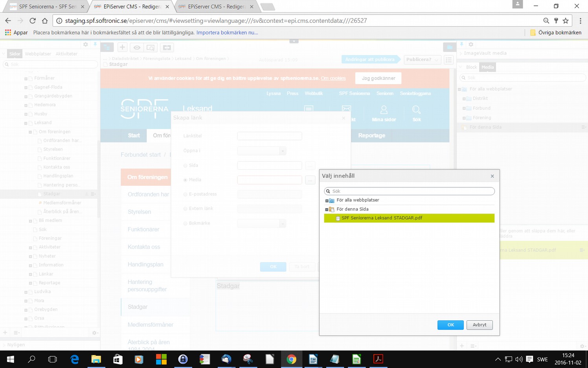Select the E-postadress radio button
Screen dimensions: 588x368
click(185, 194)
